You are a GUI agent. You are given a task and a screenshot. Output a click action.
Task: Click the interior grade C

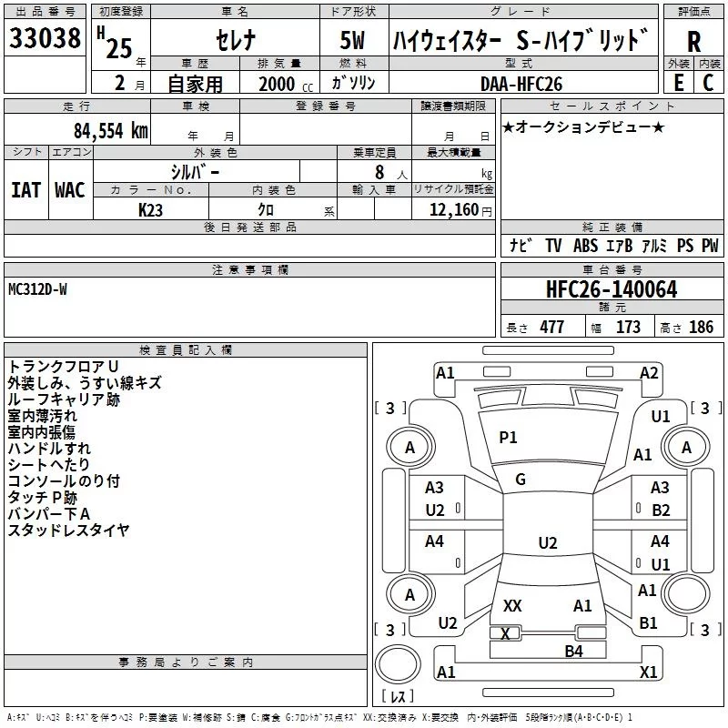pyautogui.click(x=708, y=82)
